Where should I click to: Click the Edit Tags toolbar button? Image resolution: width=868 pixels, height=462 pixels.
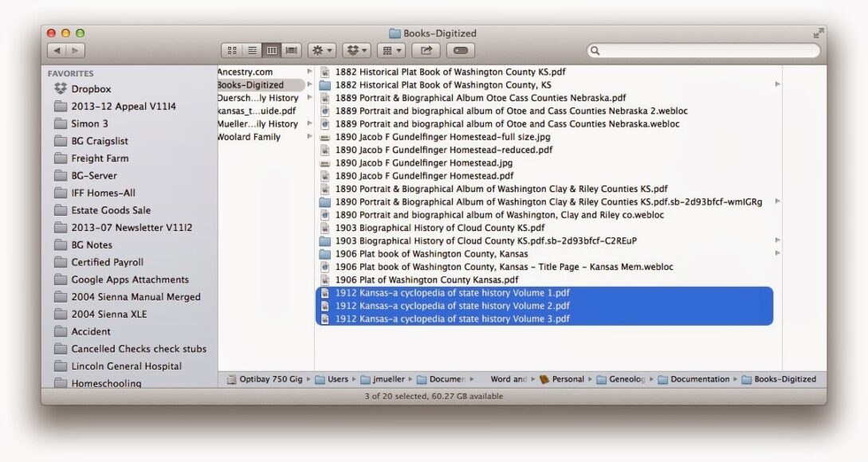point(461,50)
